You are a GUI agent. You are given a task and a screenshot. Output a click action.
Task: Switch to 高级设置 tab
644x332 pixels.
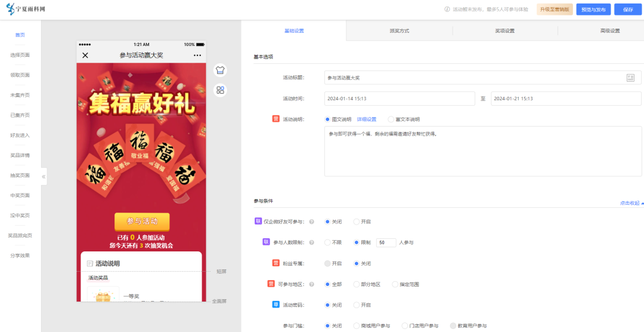[609, 31]
